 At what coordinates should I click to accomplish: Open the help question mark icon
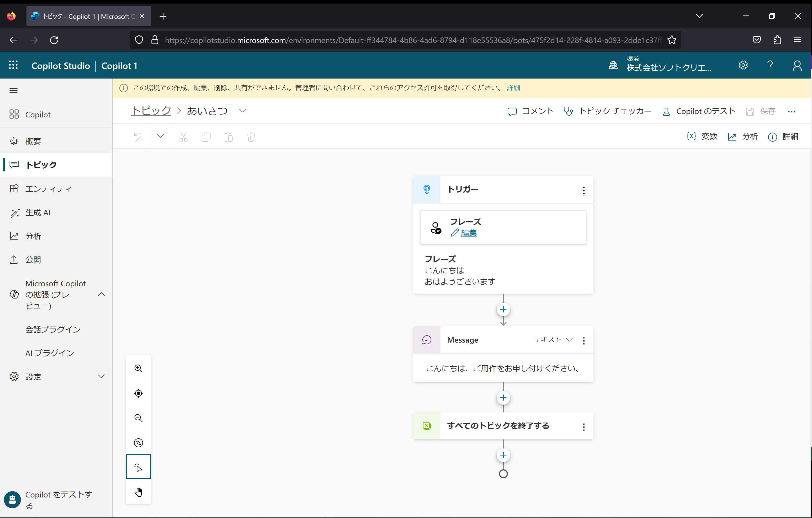point(770,65)
